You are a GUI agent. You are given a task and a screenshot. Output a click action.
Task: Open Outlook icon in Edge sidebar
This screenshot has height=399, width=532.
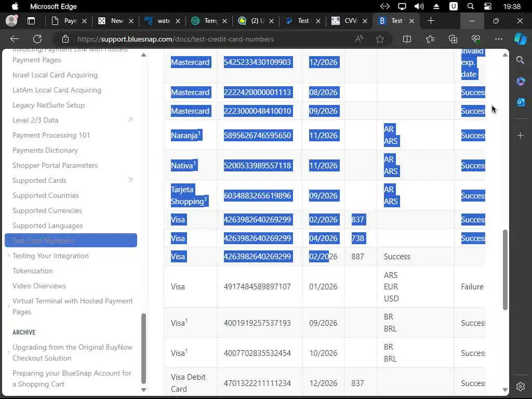click(x=521, y=102)
